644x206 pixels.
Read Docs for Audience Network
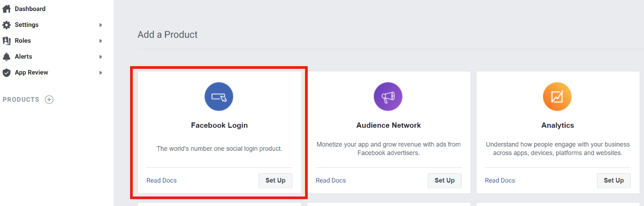click(x=331, y=181)
